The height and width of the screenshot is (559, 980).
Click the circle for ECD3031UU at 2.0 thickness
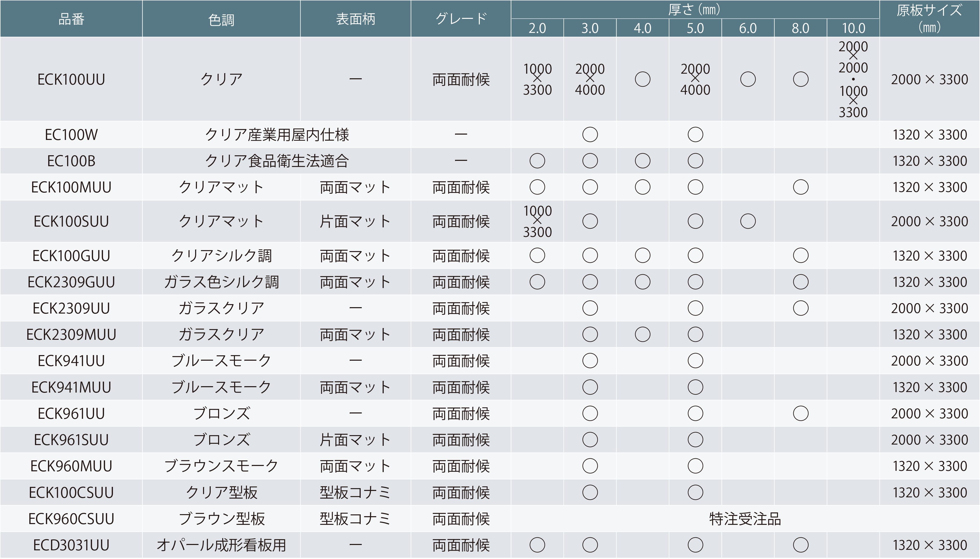click(x=537, y=545)
